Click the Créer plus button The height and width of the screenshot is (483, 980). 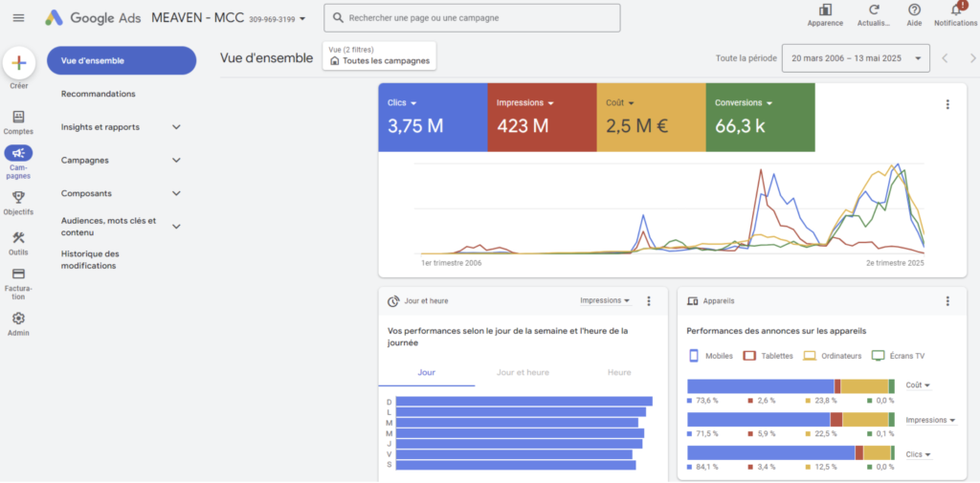pyautogui.click(x=19, y=63)
